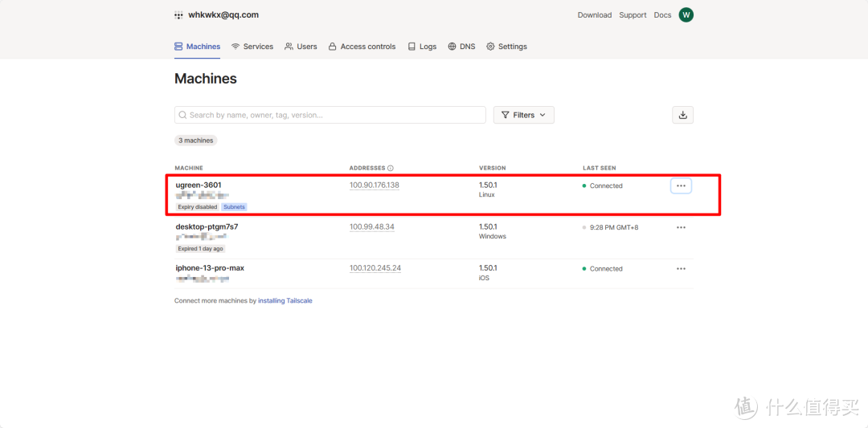Open address 100.120.245.24 dropdown

pos(375,268)
